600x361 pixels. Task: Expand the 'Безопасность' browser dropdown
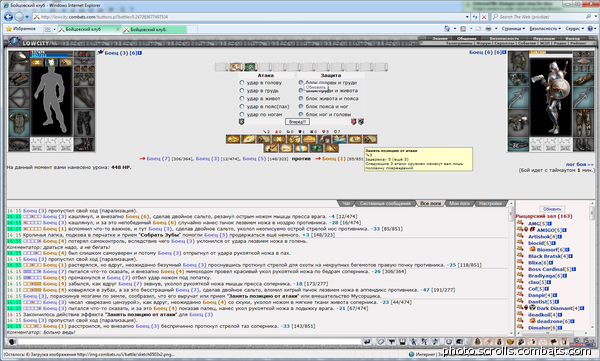[545, 29]
